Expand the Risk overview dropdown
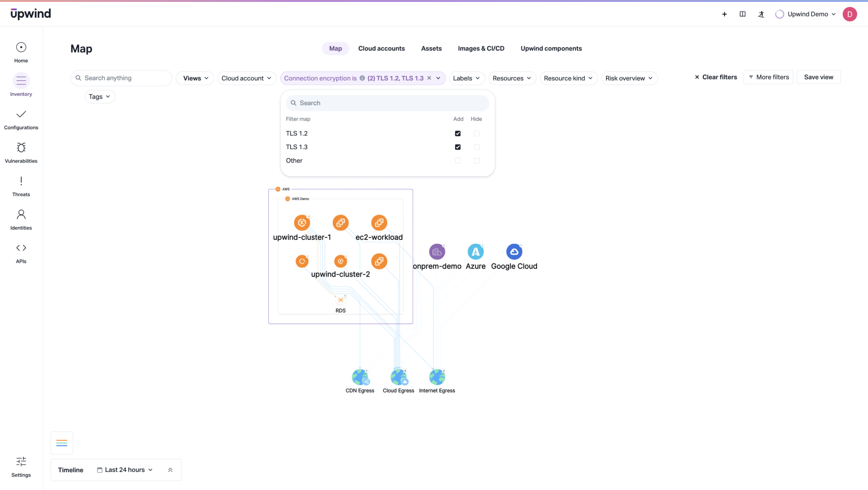 coord(629,78)
